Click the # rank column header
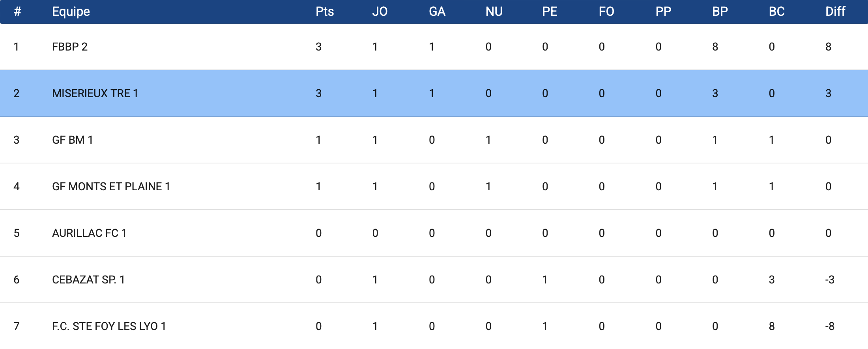Viewport: 868px width, 349px height. [x=17, y=11]
